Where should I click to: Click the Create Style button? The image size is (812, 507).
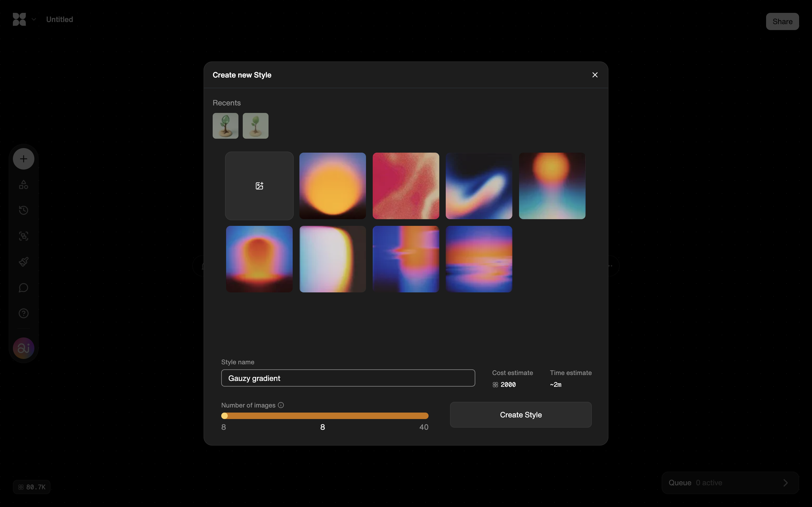(x=520, y=415)
